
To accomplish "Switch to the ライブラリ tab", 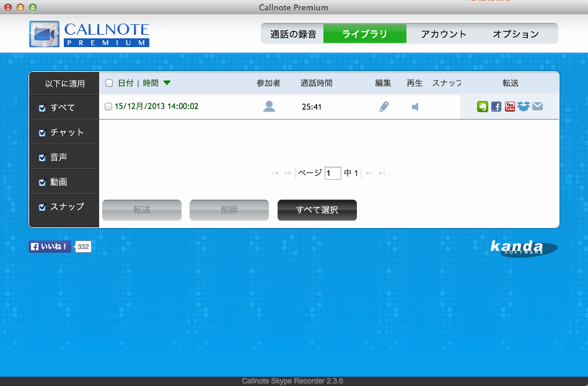I will [365, 33].
